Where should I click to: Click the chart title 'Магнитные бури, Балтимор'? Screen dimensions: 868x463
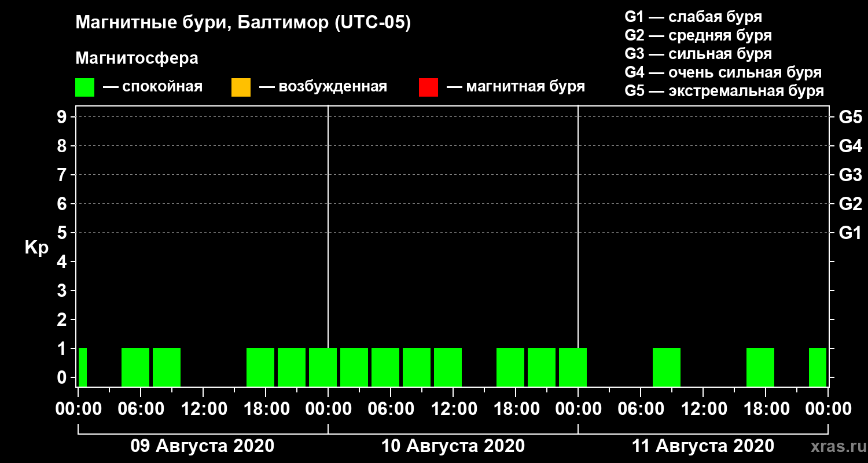coord(243,23)
